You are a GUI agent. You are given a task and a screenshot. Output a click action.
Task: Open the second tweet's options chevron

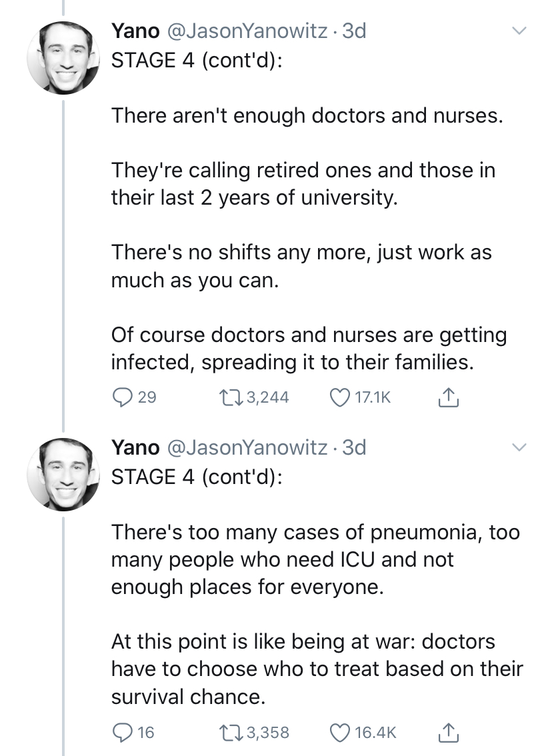519,446
